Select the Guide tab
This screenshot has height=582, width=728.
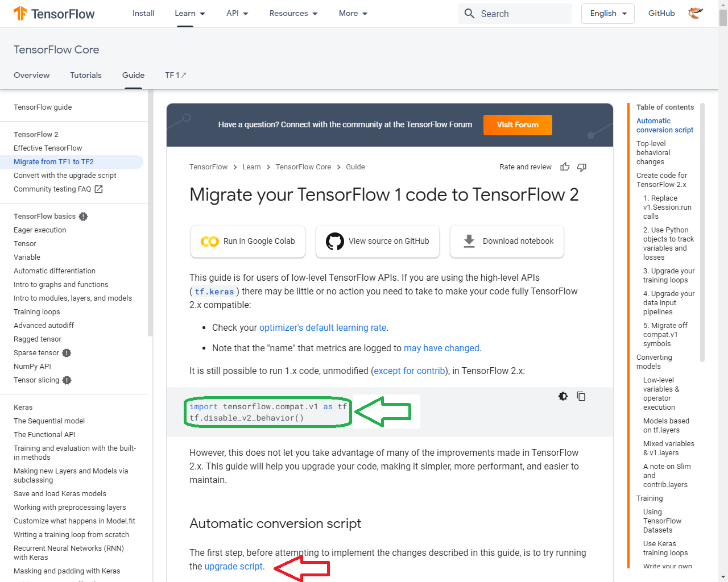[134, 75]
